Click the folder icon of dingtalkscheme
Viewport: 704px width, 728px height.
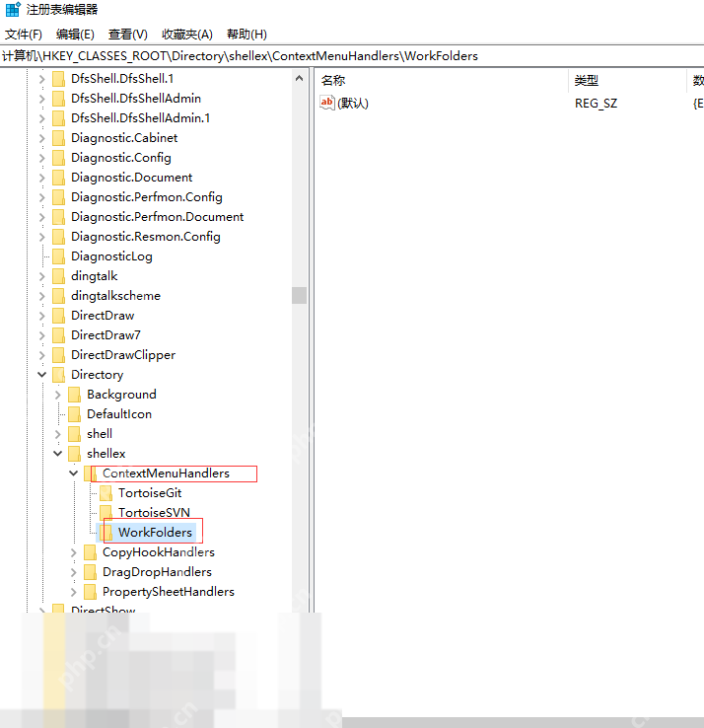59,296
